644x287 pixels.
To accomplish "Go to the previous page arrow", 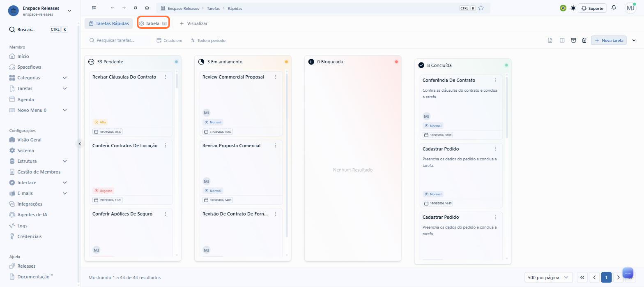I will coord(594,278).
